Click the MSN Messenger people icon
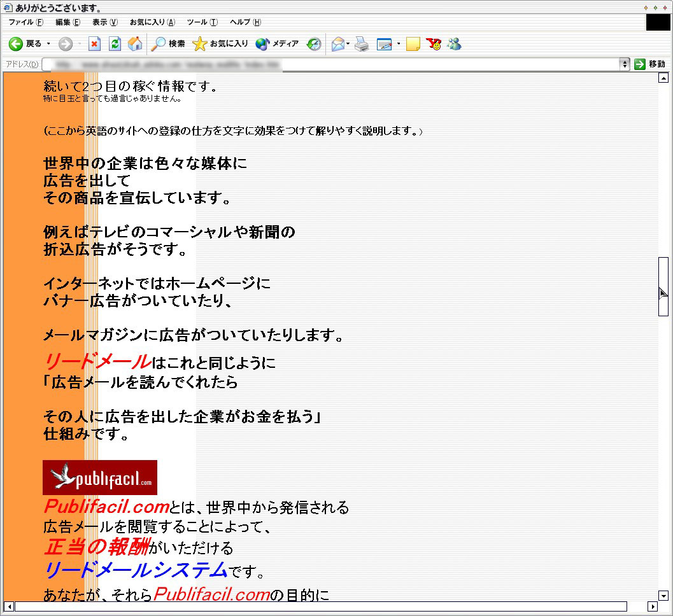 [x=454, y=44]
